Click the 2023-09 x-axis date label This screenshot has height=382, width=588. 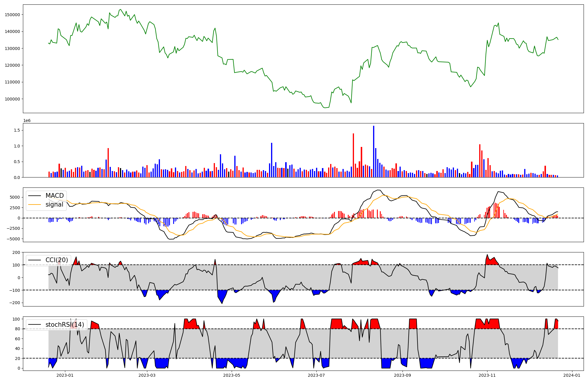(402, 375)
